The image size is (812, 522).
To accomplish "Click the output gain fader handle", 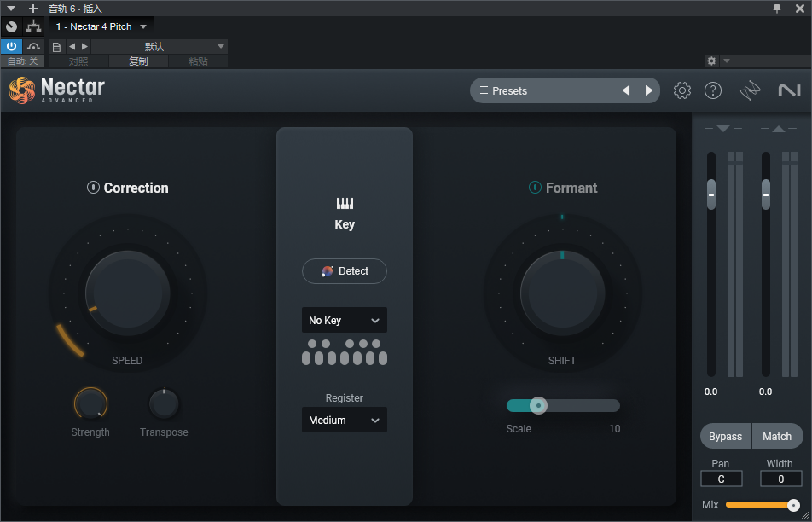I will click(x=766, y=194).
